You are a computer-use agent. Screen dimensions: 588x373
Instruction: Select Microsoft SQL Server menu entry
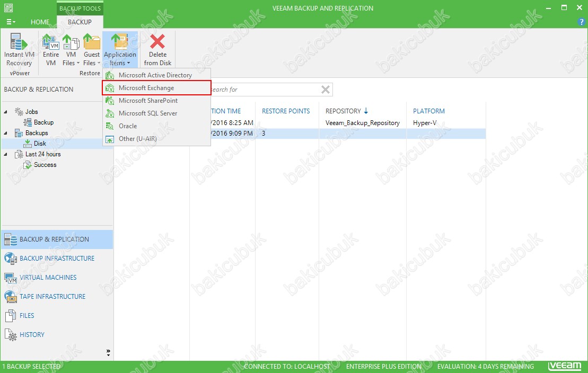click(156, 113)
